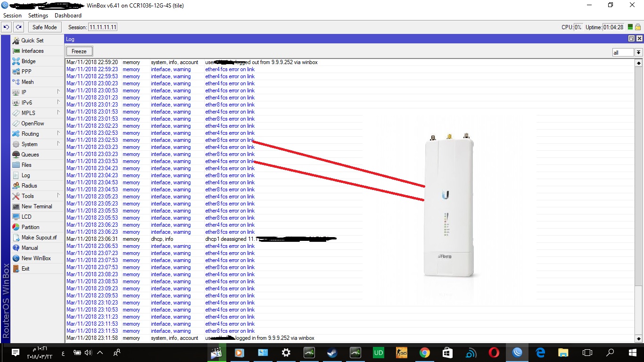Select log entry at 22:59:20 logged out
This screenshot has width=644, height=362.
click(349, 62)
